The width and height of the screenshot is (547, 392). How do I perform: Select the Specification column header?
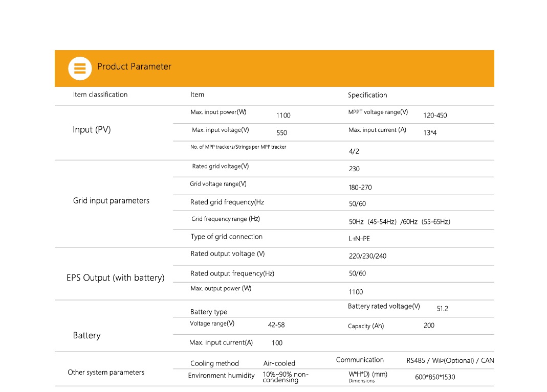pos(367,95)
